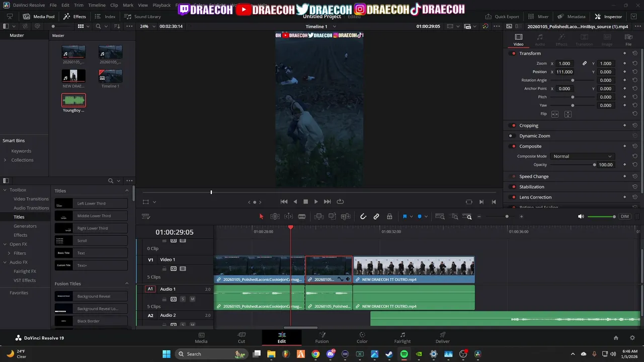Click the Flip vertical icon

point(568,114)
